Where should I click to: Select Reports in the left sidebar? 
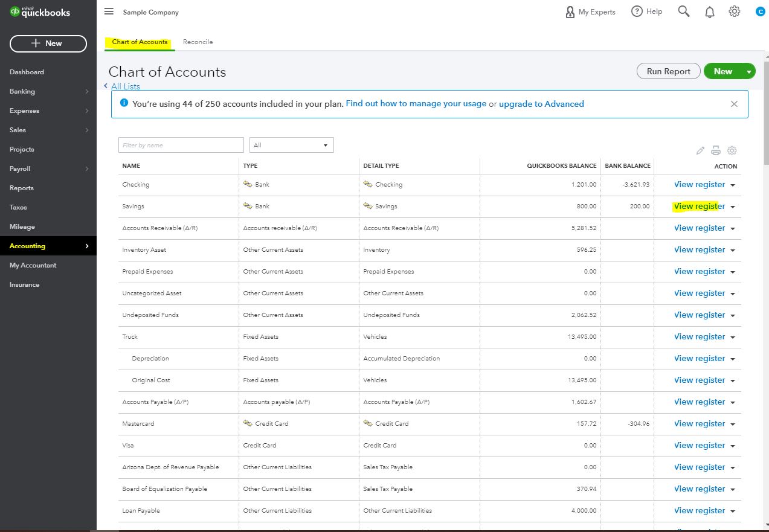22,188
